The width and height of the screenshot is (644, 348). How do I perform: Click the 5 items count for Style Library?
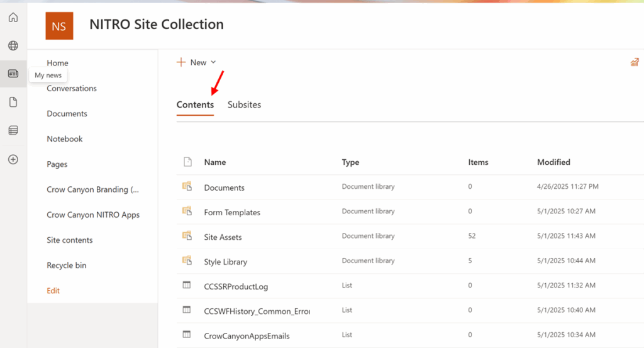470,261
